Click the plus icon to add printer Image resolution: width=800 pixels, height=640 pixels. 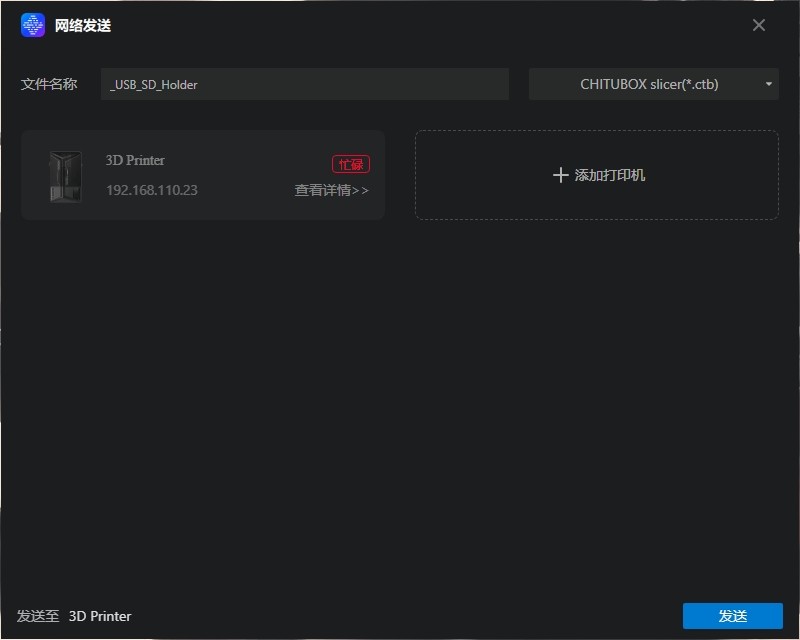click(x=560, y=175)
